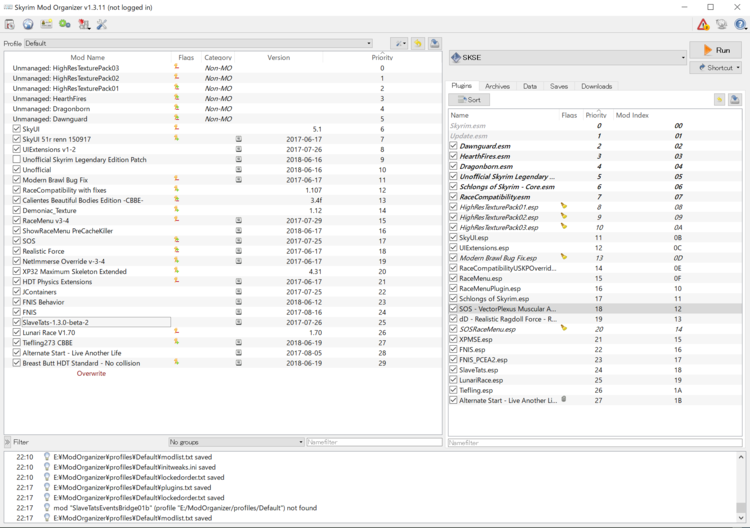Click the mod list Namefilter field
Screen dimensions: 750x528
pyautogui.click(x=374, y=442)
